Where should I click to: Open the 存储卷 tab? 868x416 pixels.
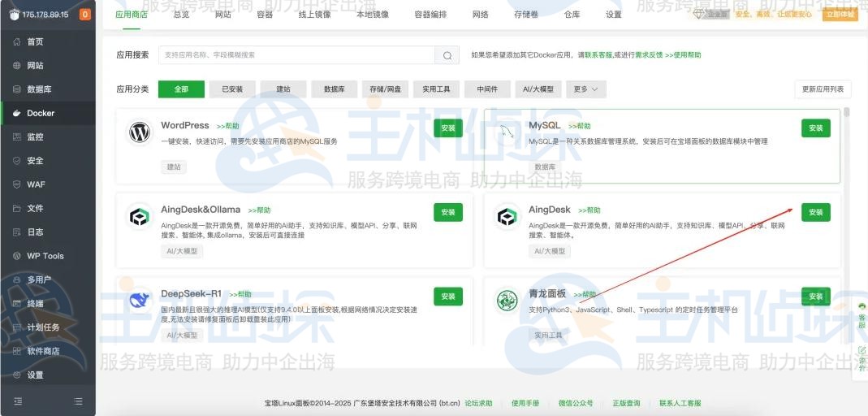pos(526,15)
